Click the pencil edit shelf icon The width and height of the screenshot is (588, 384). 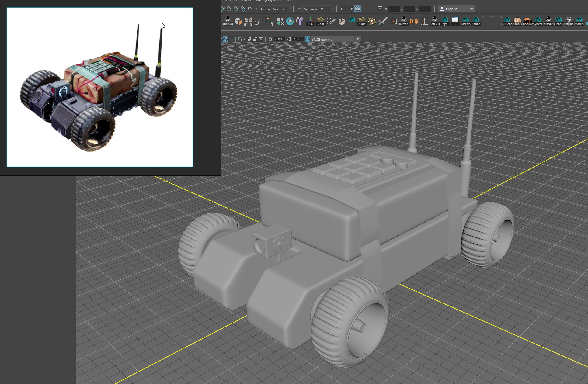click(331, 21)
